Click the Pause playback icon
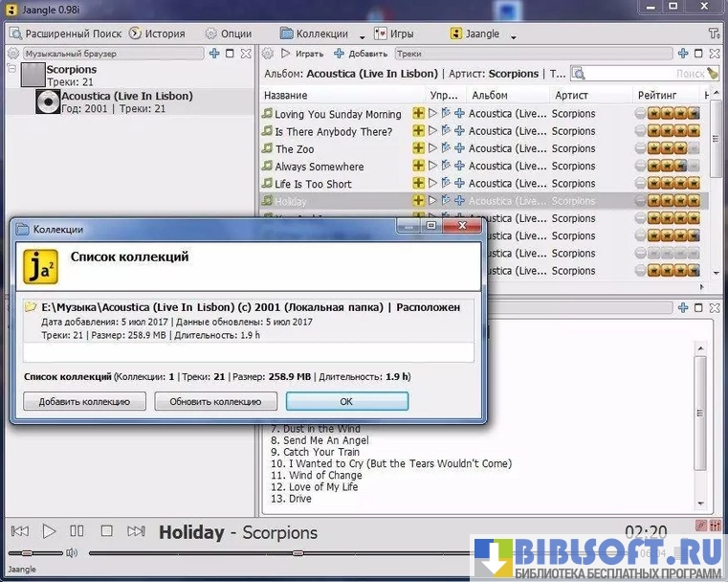The image size is (728, 582). pyautogui.click(x=77, y=531)
